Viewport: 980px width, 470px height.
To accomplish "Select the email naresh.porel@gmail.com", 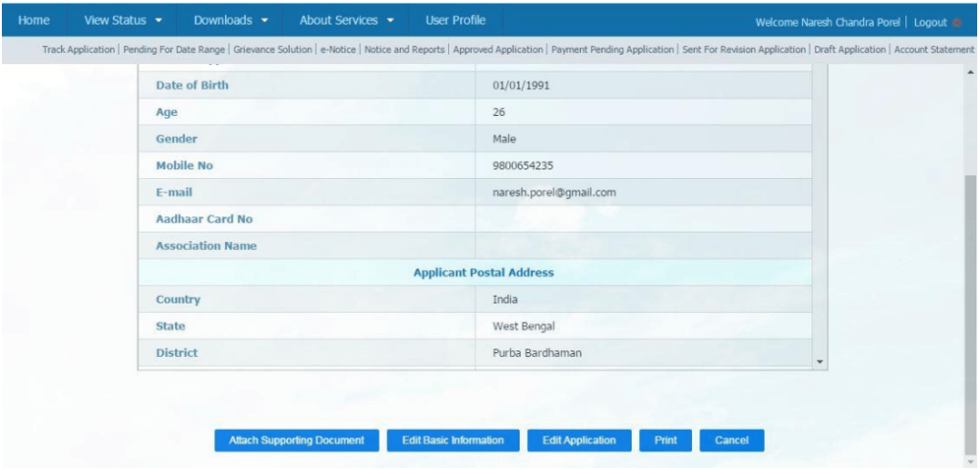I will [x=554, y=192].
